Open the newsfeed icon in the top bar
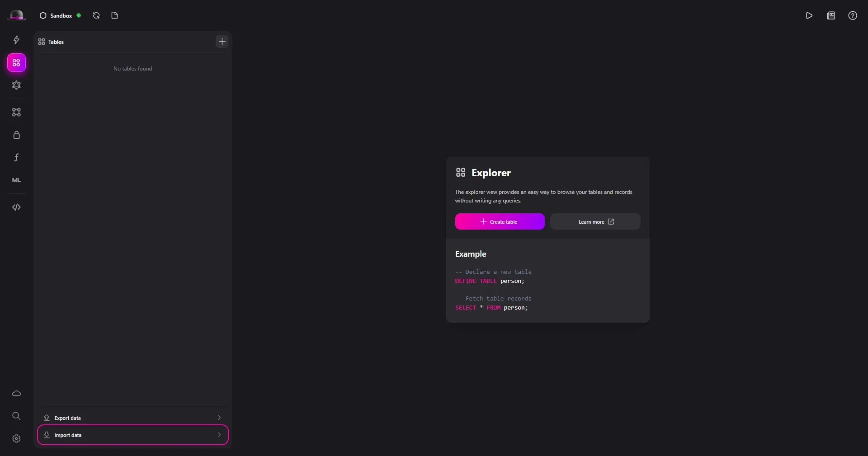868x456 pixels. click(x=831, y=15)
